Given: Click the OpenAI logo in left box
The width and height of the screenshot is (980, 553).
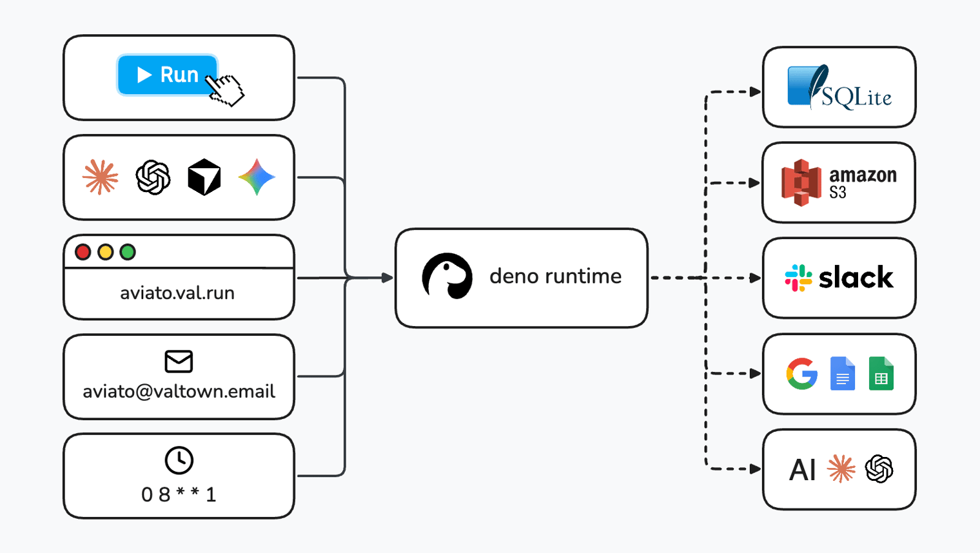Looking at the screenshot, I should (153, 177).
